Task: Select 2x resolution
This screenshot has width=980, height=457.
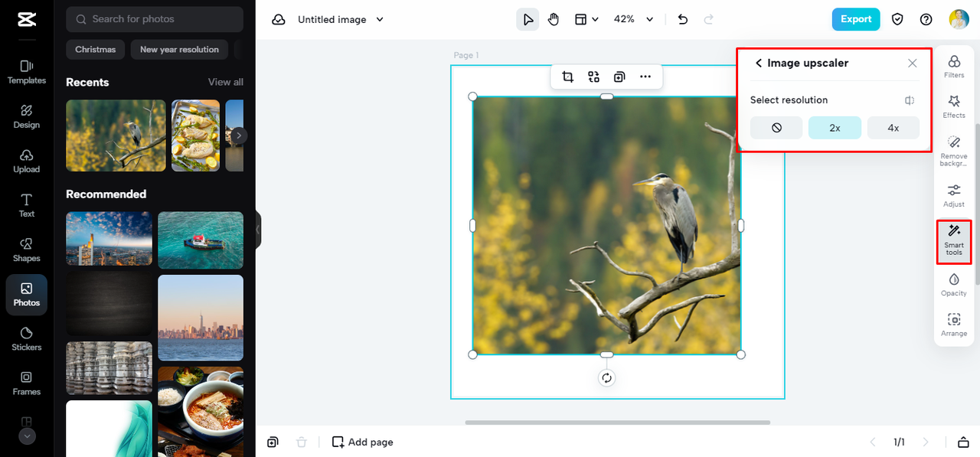Action: coord(835,128)
